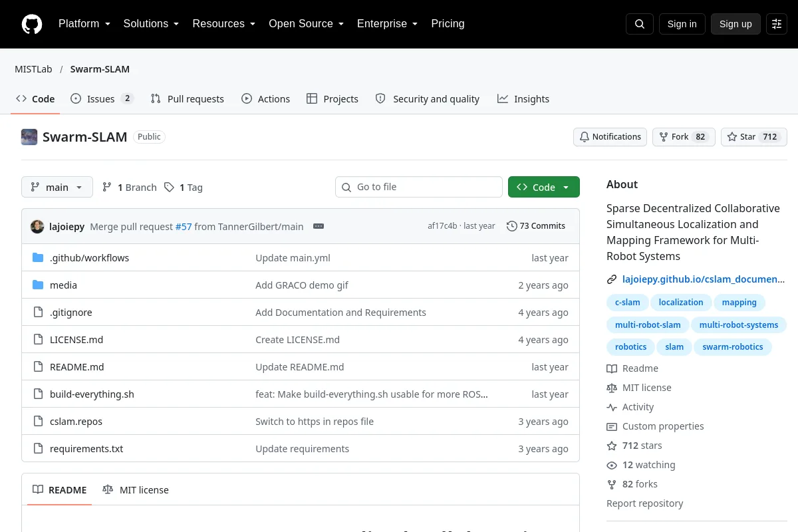798x532 pixels.
Task: Open the build-everything.sh file
Action: pos(92,394)
